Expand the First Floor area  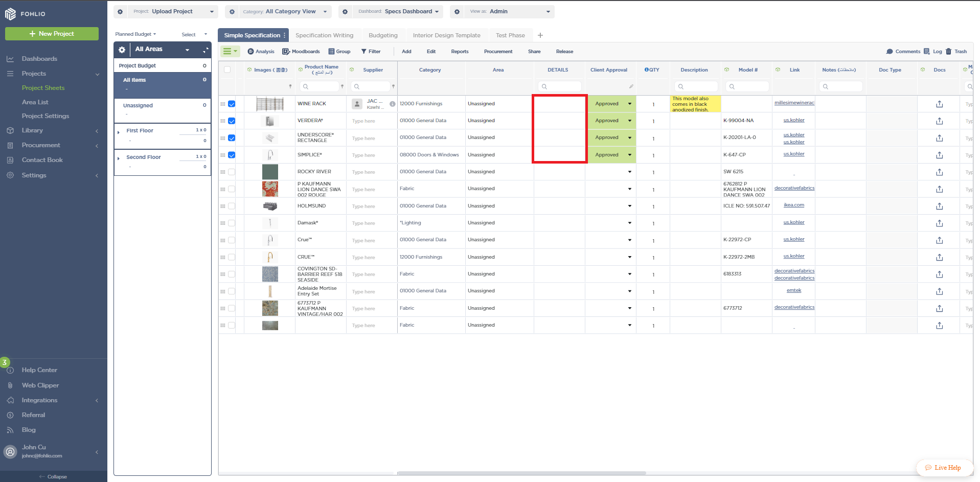(119, 132)
